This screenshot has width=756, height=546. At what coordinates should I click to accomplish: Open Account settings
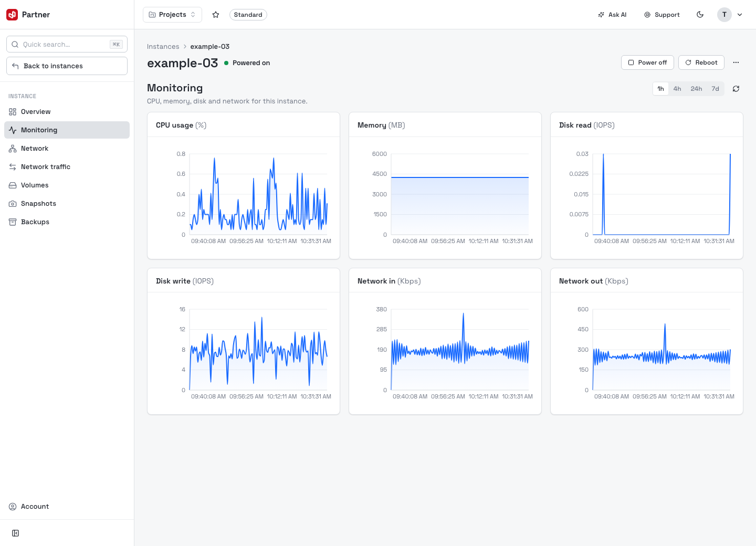click(67, 507)
